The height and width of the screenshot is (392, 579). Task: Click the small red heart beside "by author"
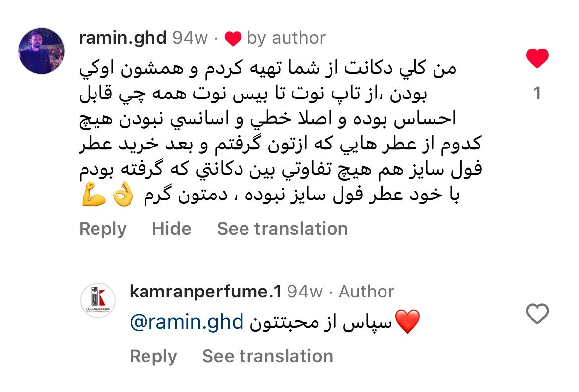pos(232,39)
